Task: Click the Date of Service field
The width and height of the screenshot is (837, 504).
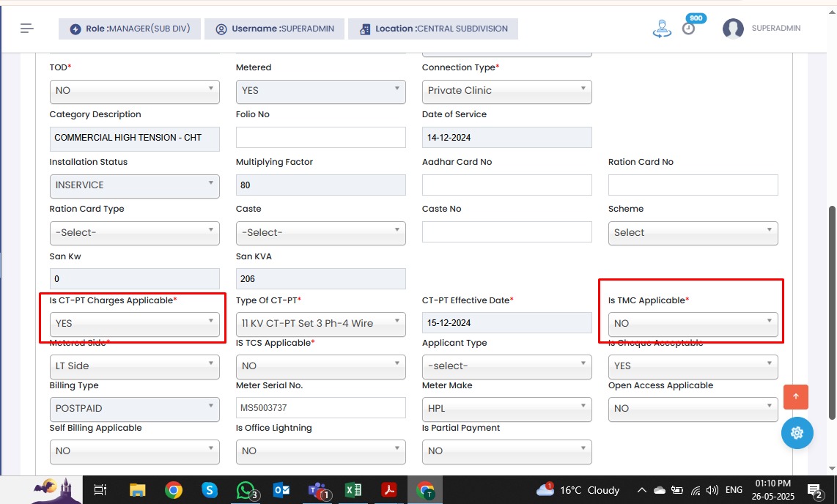Action: [506, 138]
